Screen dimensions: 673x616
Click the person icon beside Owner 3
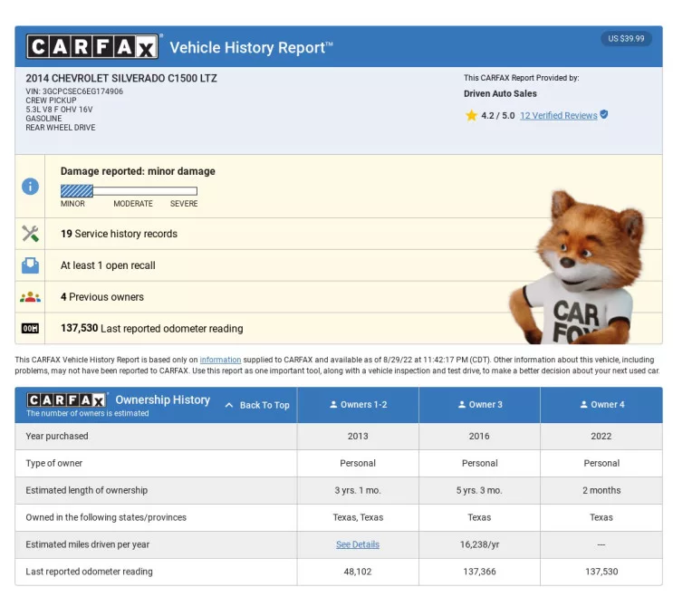point(461,404)
